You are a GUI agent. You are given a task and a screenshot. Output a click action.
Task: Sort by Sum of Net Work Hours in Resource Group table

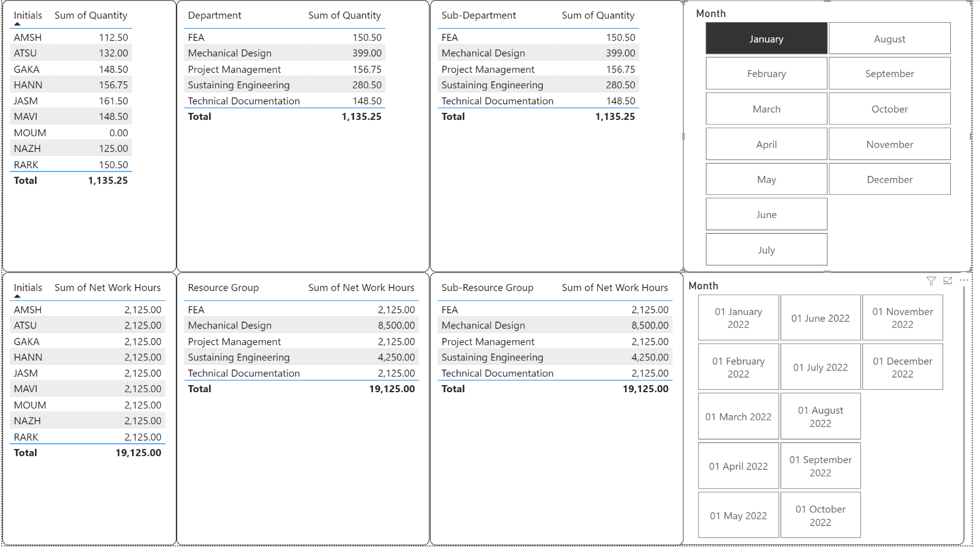pyautogui.click(x=361, y=288)
